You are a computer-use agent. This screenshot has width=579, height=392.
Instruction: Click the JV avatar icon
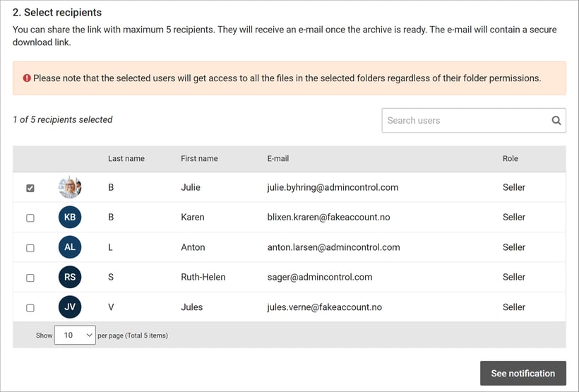tap(70, 307)
